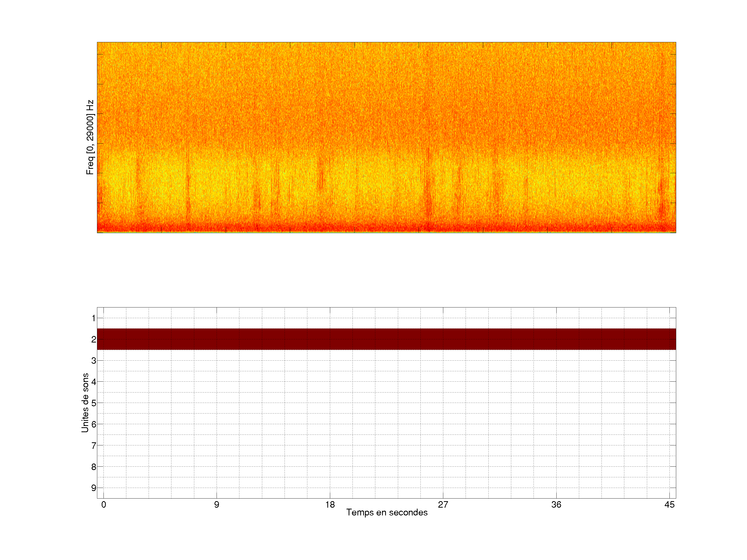The height and width of the screenshot is (560, 747).
Task: Click y-axis tick label 1
Action: (x=94, y=318)
